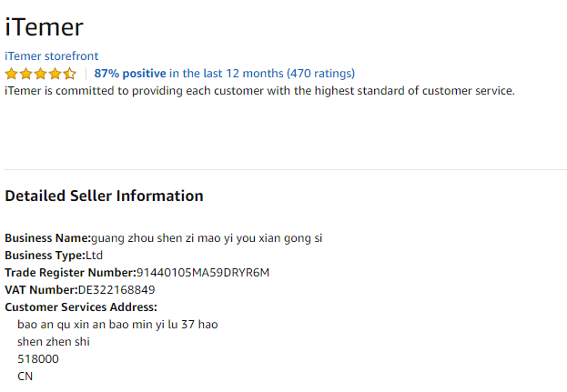
Task: Click the large iTemer seller heading
Action: click(x=44, y=26)
